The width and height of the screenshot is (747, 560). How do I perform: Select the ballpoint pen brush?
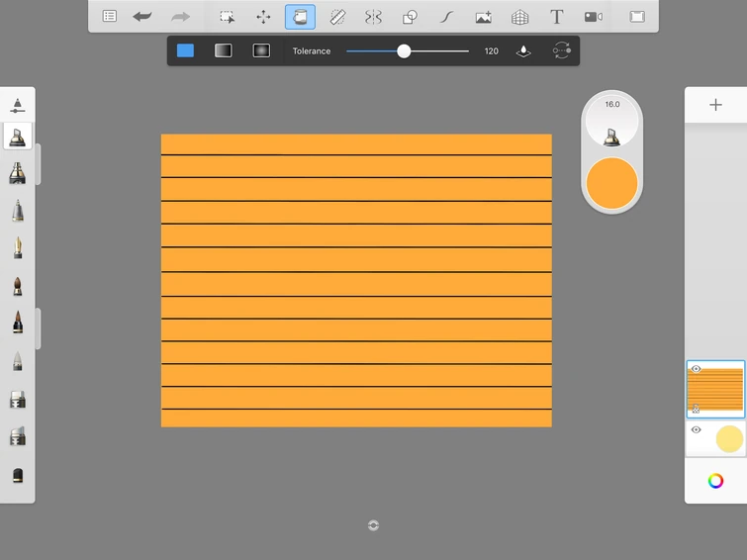pyautogui.click(x=18, y=211)
